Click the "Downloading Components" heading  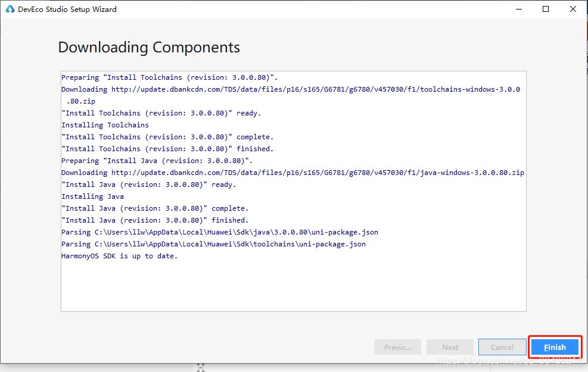point(149,48)
